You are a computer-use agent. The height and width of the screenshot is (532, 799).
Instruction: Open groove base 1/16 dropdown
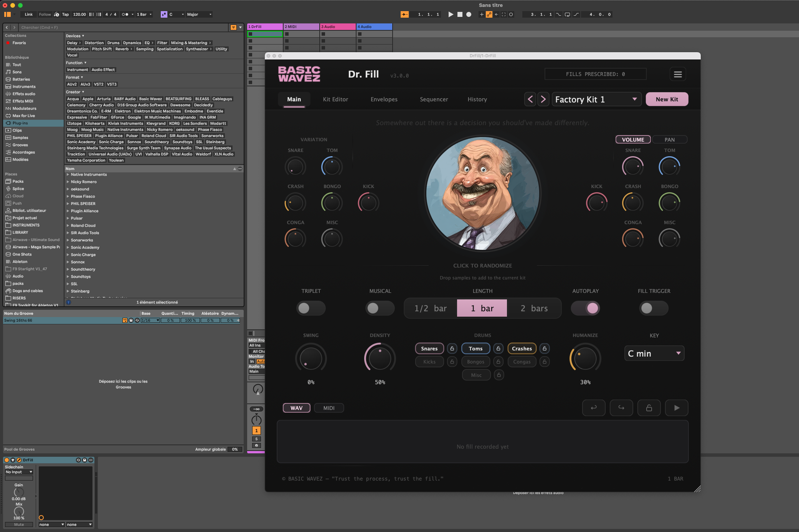[150, 321]
